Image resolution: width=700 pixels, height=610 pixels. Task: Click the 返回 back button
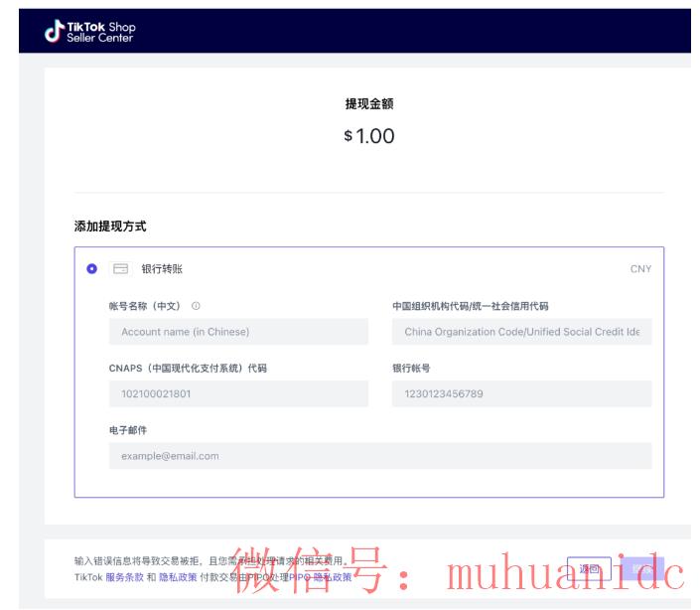[589, 569]
